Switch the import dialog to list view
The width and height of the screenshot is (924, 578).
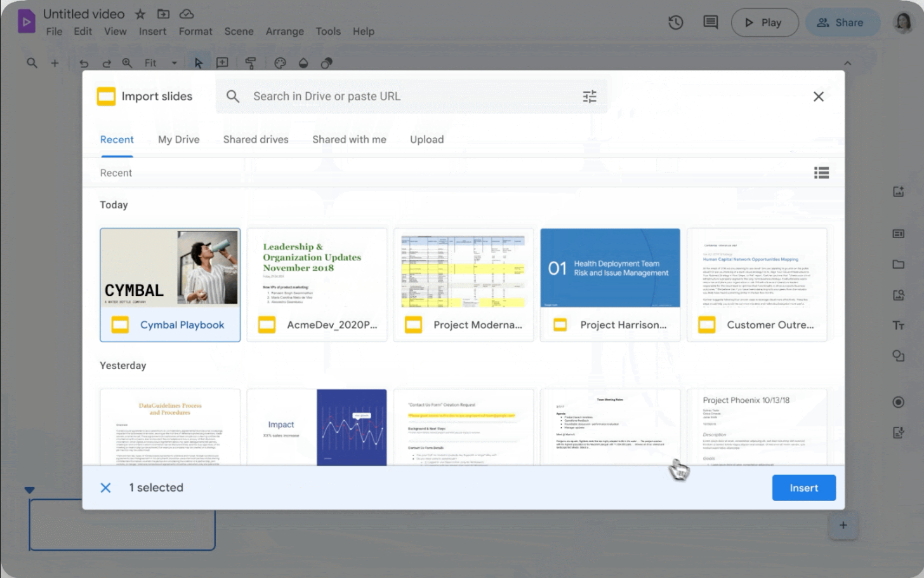(821, 172)
